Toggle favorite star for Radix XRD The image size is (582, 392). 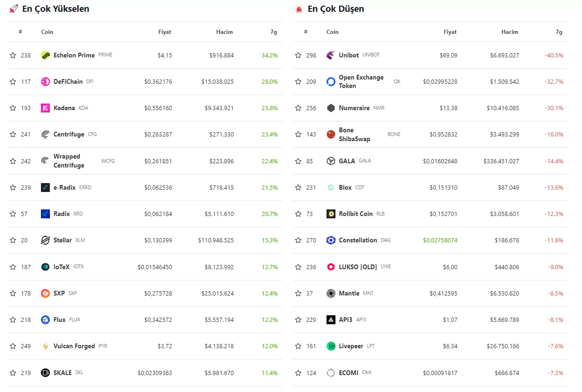point(13,214)
